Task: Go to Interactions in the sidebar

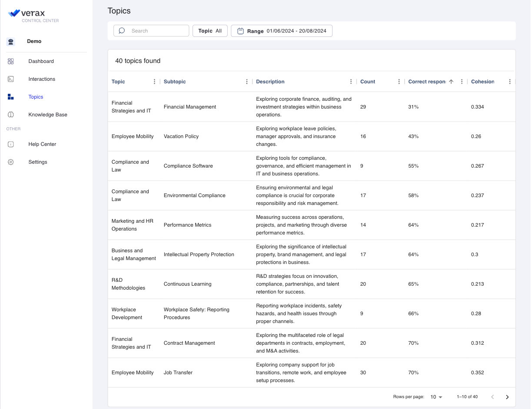Action: (42, 79)
